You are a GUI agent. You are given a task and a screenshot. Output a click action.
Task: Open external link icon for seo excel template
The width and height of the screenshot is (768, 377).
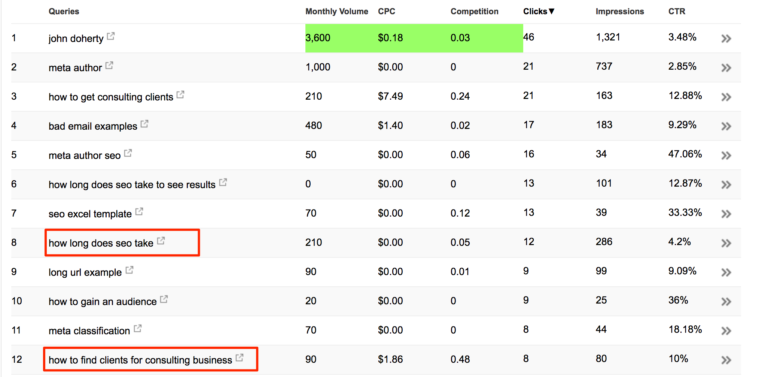139,212
